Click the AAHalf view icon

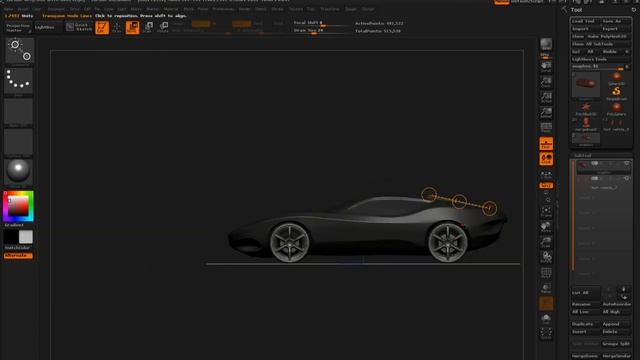pos(546,112)
